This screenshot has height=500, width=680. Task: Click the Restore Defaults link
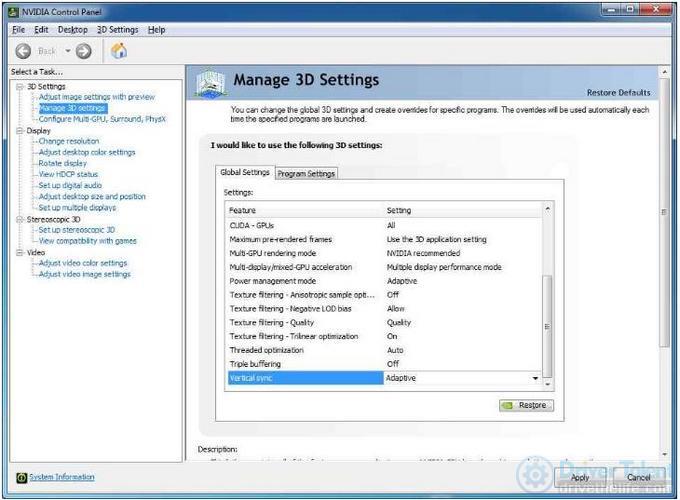click(x=618, y=92)
